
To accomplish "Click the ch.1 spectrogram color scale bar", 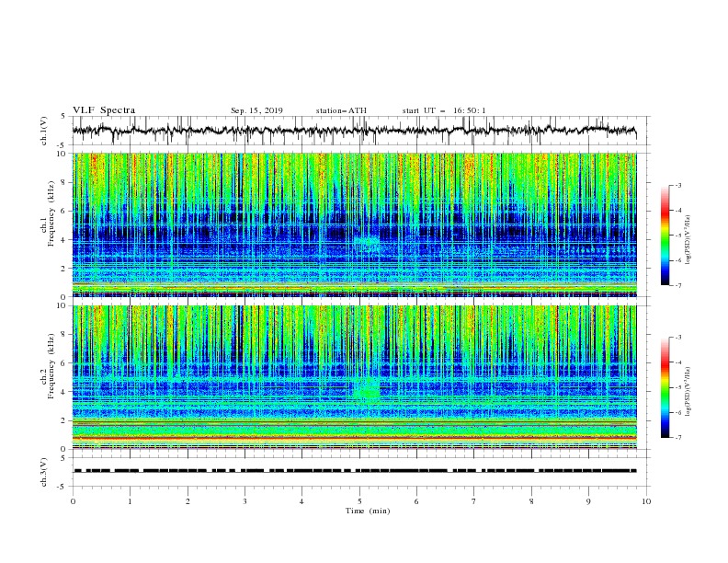I will coord(665,236).
